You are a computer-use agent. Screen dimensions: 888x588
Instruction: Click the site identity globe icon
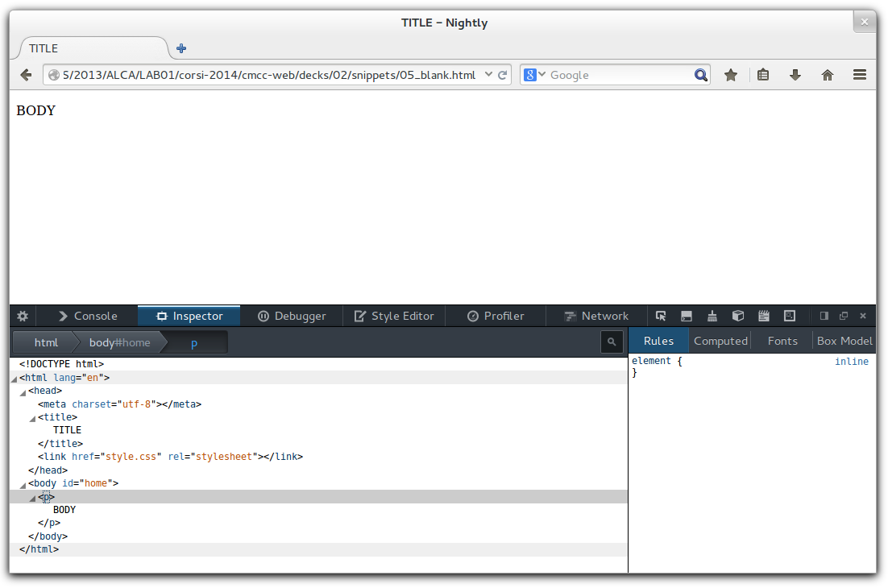pos(54,75)
